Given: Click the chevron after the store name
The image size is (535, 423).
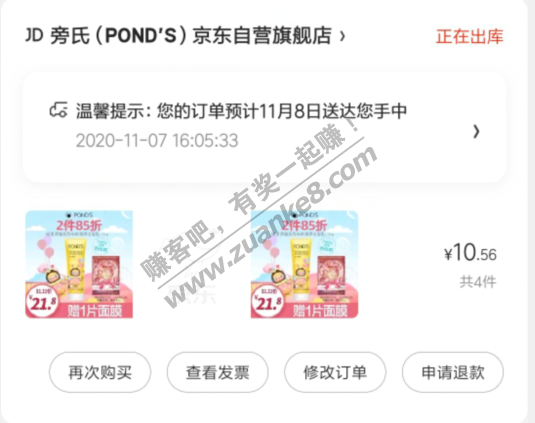Looking at the screenshot, I should [343, 36].
